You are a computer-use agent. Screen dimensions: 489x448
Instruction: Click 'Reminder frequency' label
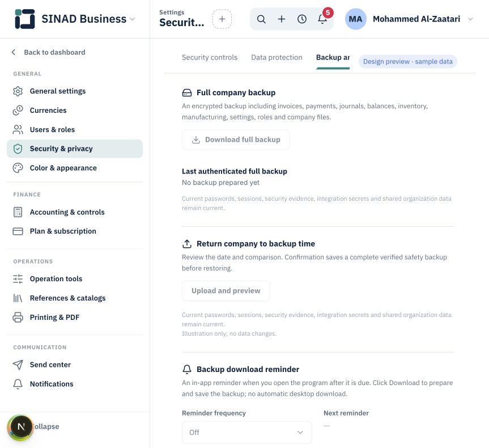point(214,413)
